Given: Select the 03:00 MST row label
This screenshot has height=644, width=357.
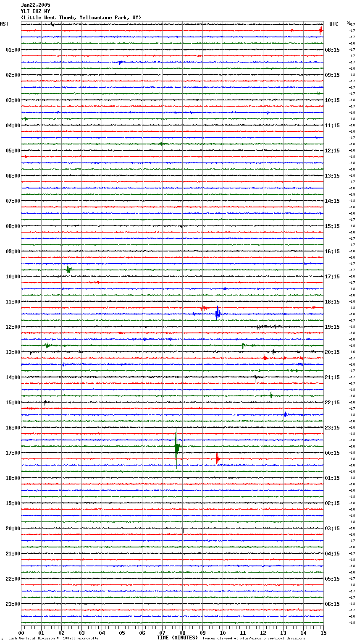Looking at the screenshot, I should [13, 100].
